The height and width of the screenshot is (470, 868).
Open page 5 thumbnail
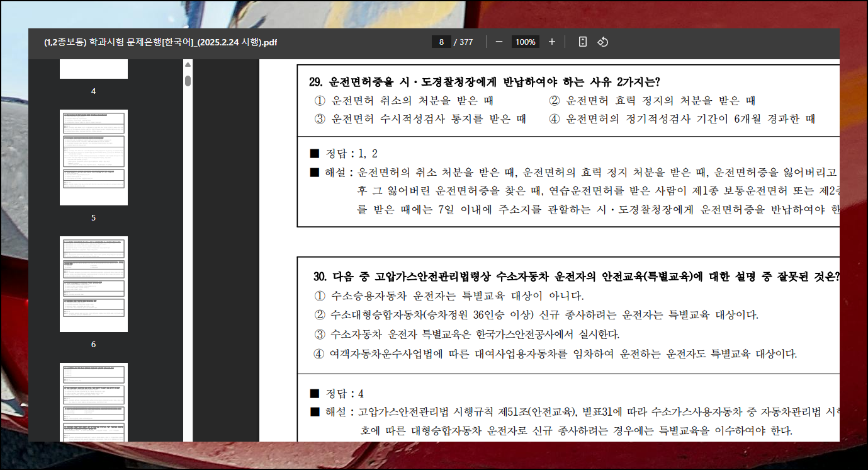coord(94,158)
